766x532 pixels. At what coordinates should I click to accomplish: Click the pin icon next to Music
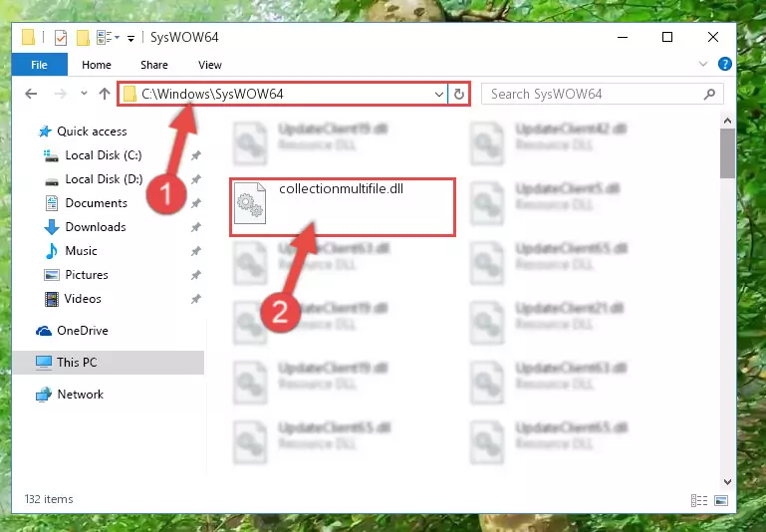[195, 251]
